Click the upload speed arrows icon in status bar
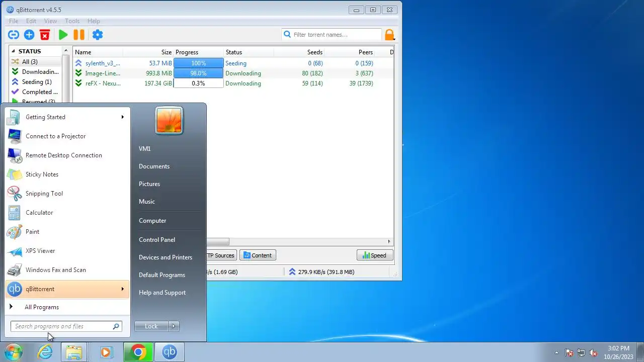Viewport: 644px width, 362px height. (292, 272)
